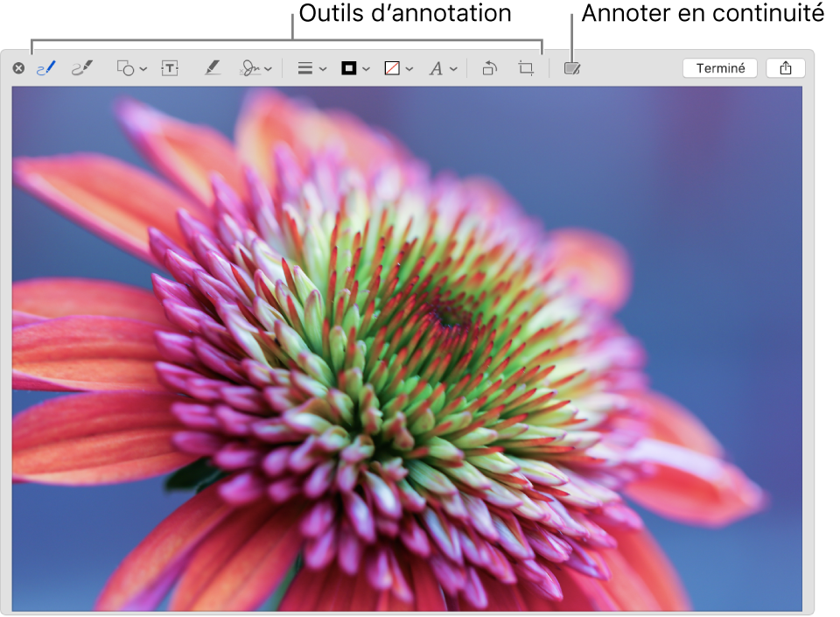The width and height of the screenshot is (840, 617).
Task: Open the Shape Style line thickness tool
Action: click(x=305, y=68)
